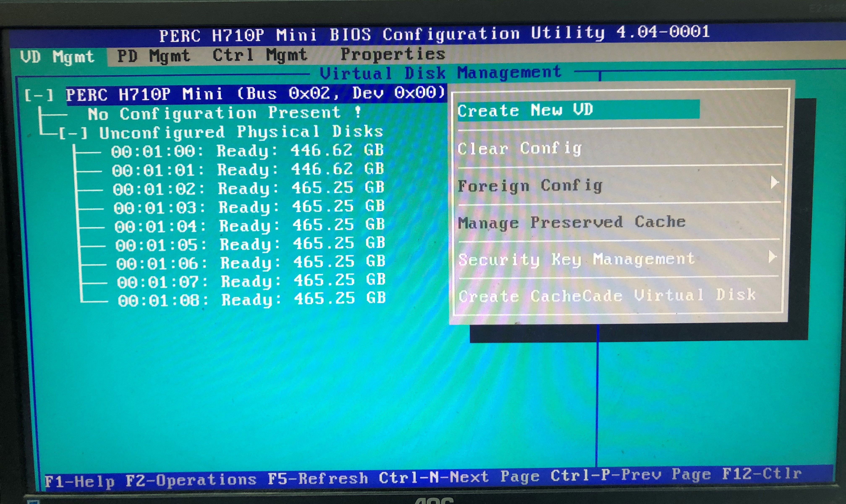Screen dimensions: 846x504
Task: Click the Virtual Disk Management panel title
Action: 441,72
